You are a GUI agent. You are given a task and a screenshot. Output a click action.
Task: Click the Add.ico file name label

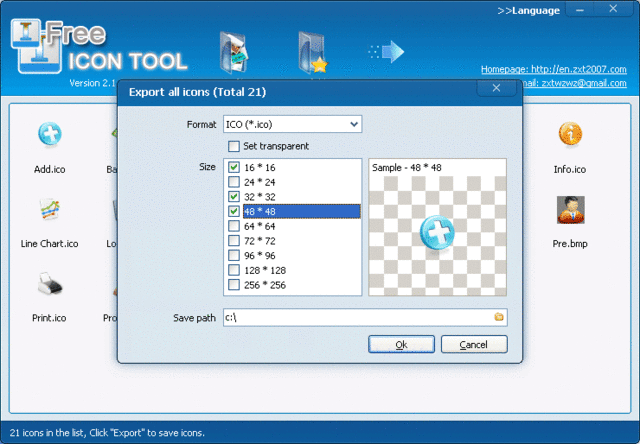(x=50, y=169)
